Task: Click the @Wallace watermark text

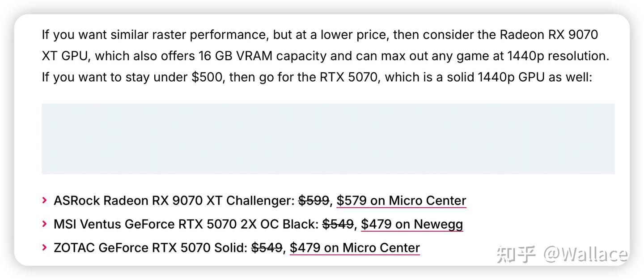Action: pos(585,254)
